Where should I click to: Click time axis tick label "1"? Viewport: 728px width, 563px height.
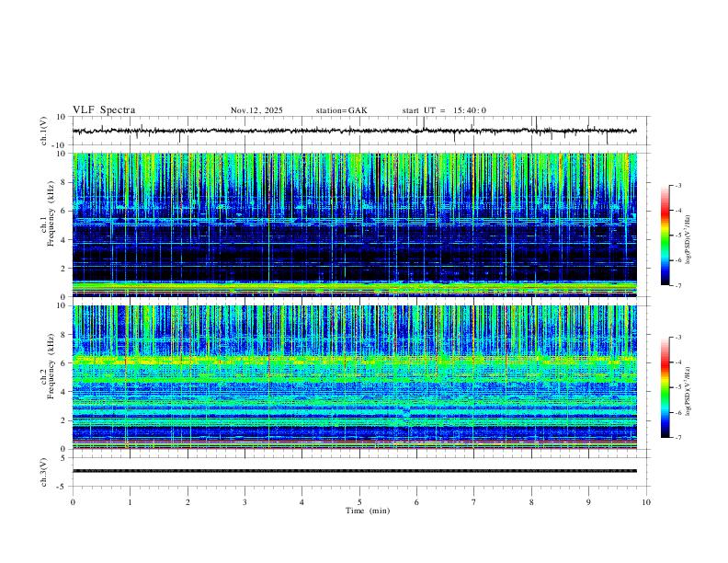point(130,502)
